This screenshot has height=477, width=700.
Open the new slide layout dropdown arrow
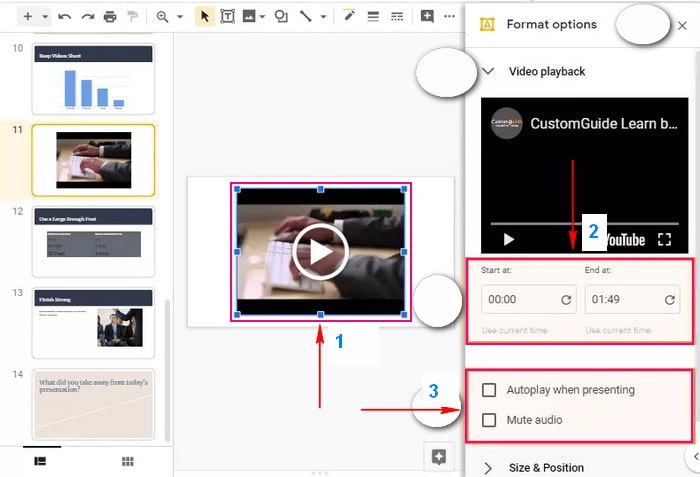click(45, 17)
